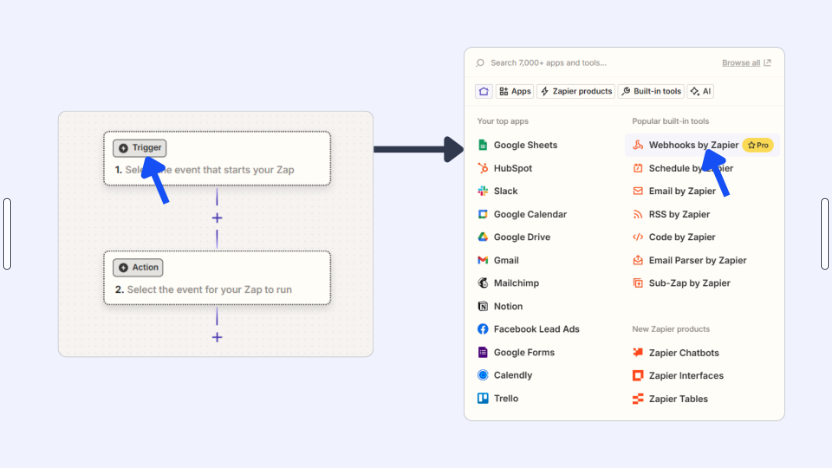Viewport: 833px width, 470px height.
Task: Choose Webhooks by Zapier built-in tool
Action: point(693,145)
